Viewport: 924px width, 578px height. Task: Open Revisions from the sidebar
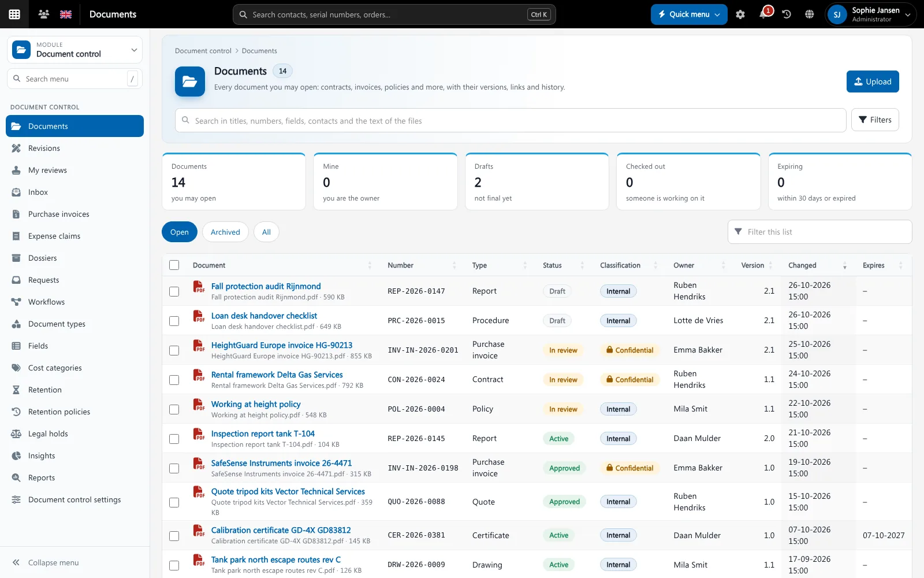point(75,148)
